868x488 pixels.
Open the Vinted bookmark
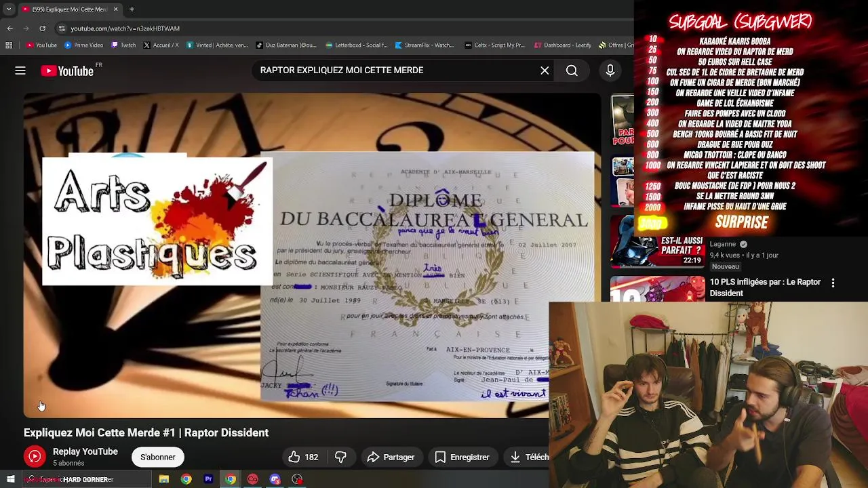pos(217,45)
